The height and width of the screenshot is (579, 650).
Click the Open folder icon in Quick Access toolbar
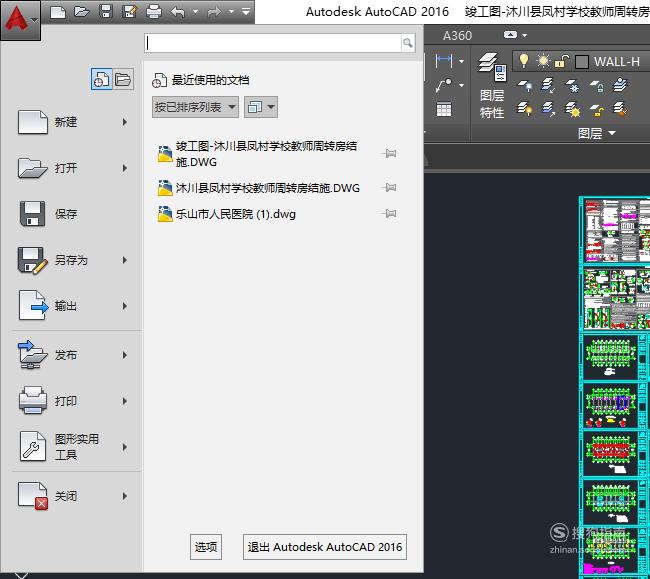pos(82,12)
